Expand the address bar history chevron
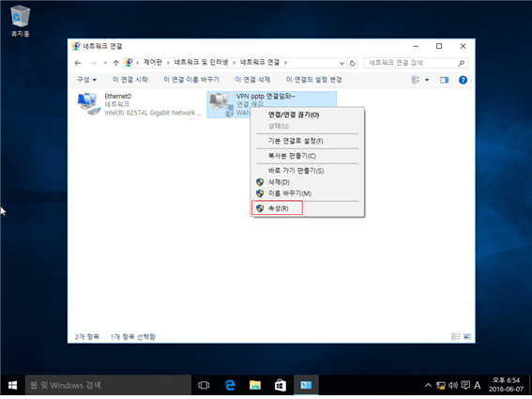The width and height of the screenshot is (532, 399). 342,63
